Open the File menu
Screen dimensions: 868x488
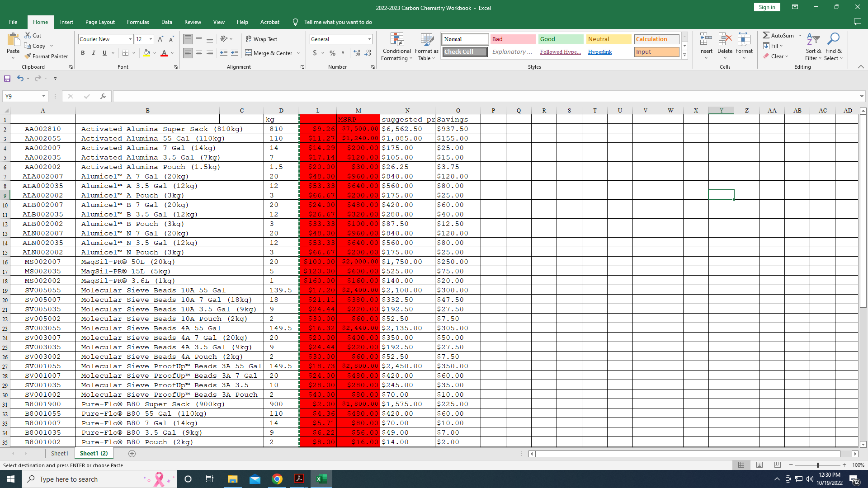(x=13, y=22)
